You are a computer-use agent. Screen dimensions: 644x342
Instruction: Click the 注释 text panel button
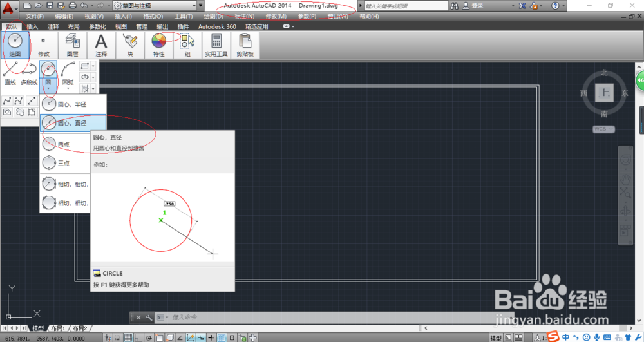coord(101,44)
